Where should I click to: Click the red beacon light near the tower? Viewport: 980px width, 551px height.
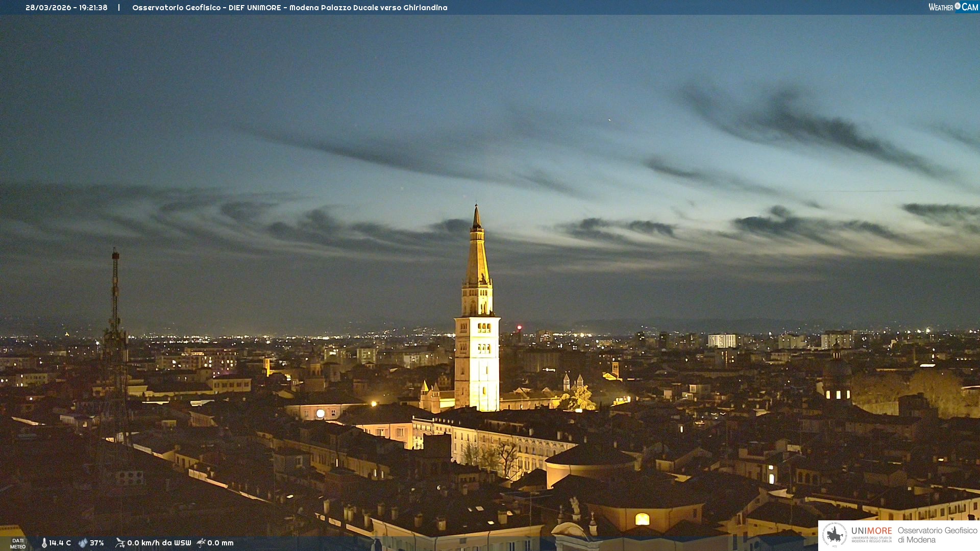[x=519, y=328]
